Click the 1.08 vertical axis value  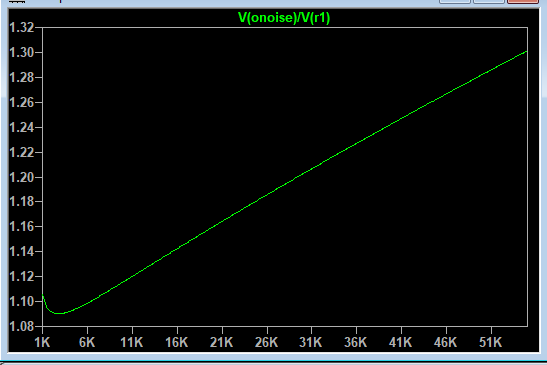click(x=21, y=326)
